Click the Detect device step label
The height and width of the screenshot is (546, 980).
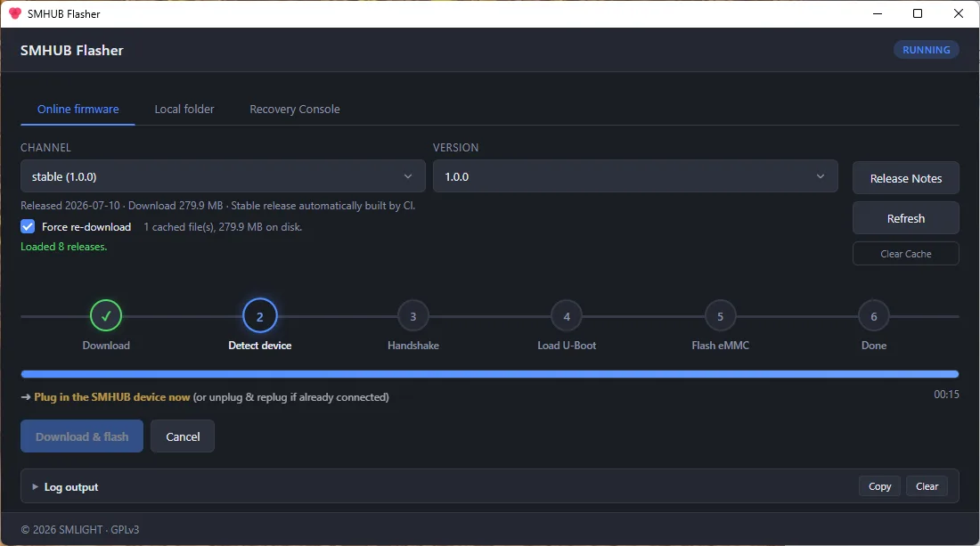[x=259, y=346]
